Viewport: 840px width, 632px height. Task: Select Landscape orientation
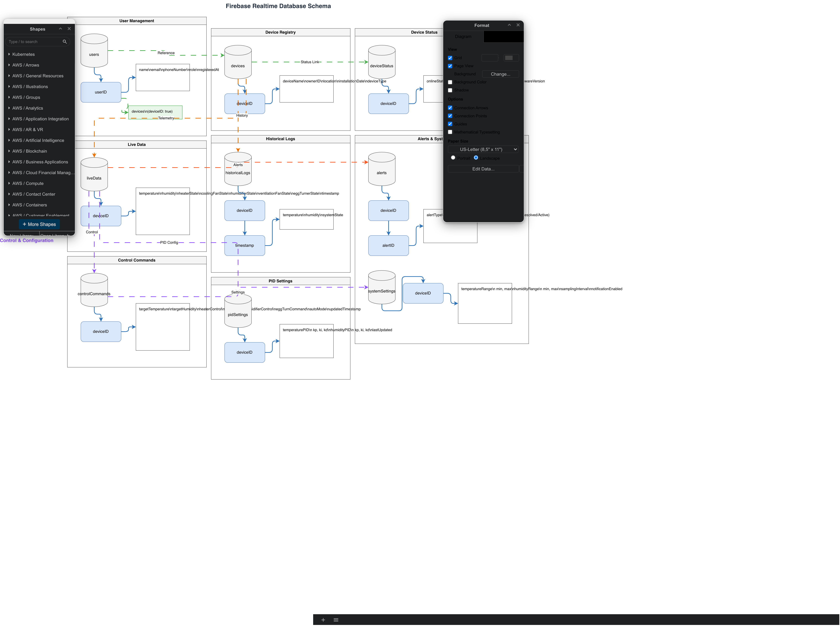coord(476,158)
